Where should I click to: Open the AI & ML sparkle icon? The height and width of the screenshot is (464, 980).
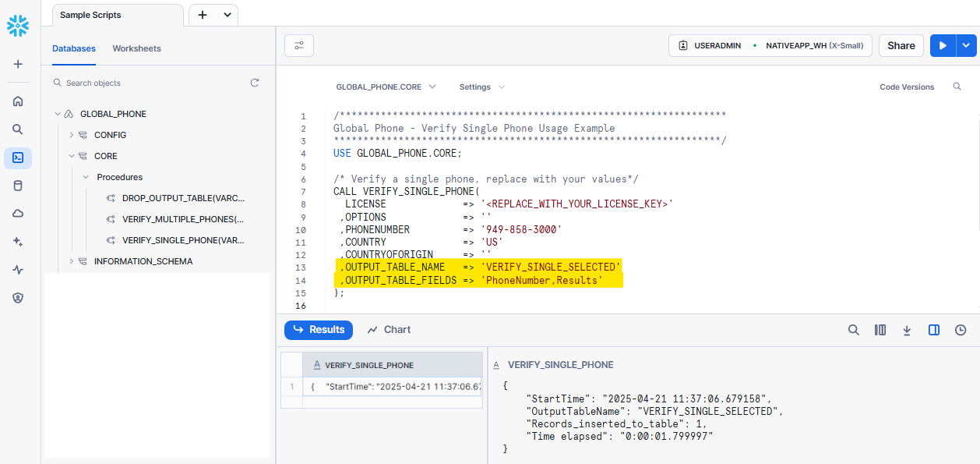click(x=18, y=242)
